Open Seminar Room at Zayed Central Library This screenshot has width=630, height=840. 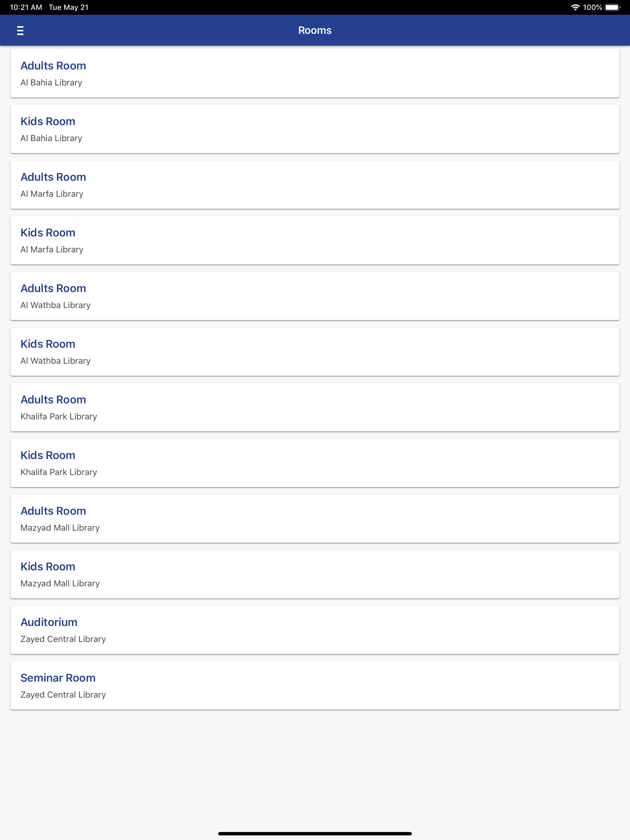click(315, 685)
